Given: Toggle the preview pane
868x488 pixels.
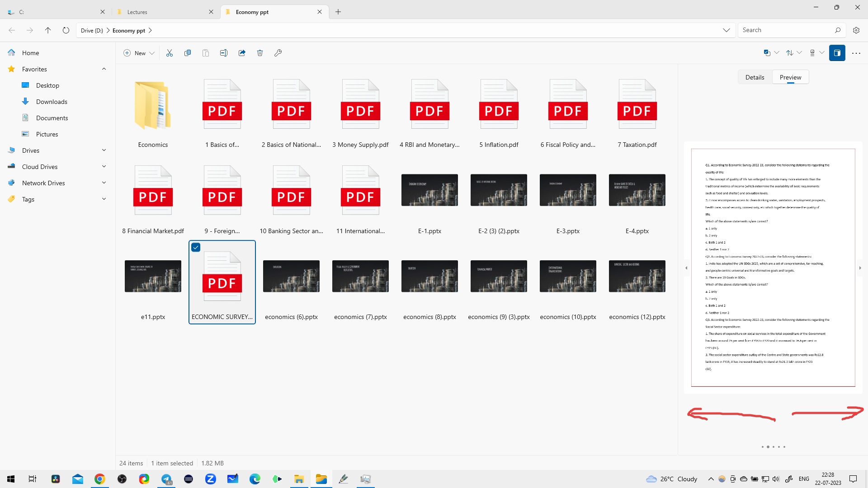Looking at the screenshot, I should 838,53.
